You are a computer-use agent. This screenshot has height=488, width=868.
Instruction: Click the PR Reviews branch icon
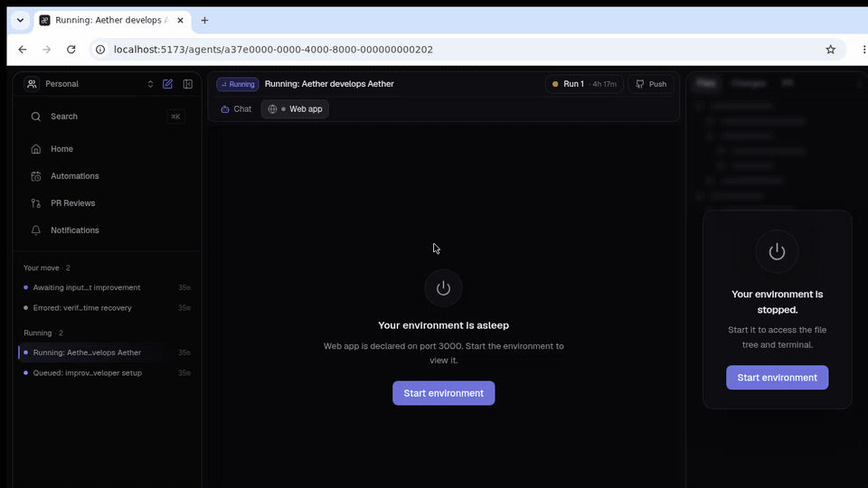[x=36, y=203]
